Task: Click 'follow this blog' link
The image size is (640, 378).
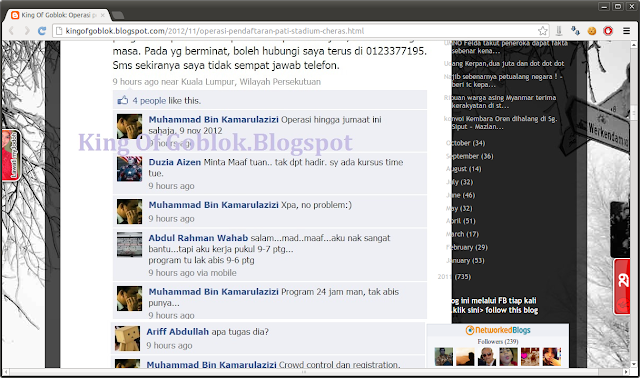Action: click(511, 310)
